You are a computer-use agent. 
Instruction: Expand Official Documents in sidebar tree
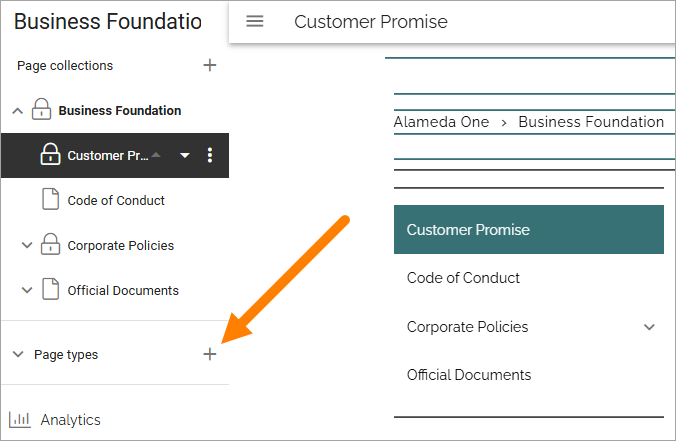[27, 290]
